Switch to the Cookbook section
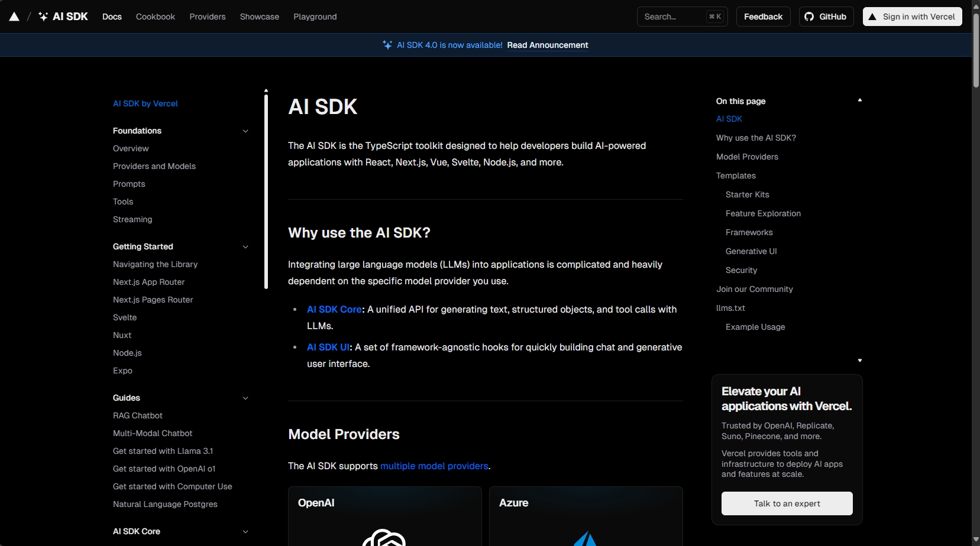Image resolution: width=980 pixels, height=546 pixels. click(156, 17)
